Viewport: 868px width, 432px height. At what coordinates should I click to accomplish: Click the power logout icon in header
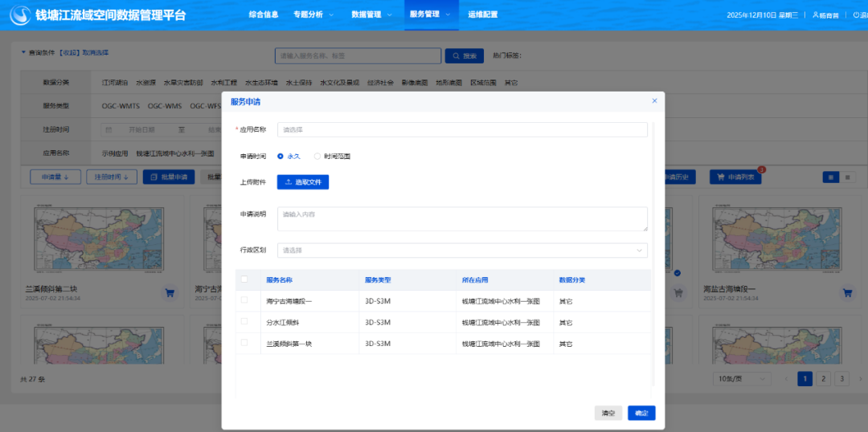(x=857, y=15)
